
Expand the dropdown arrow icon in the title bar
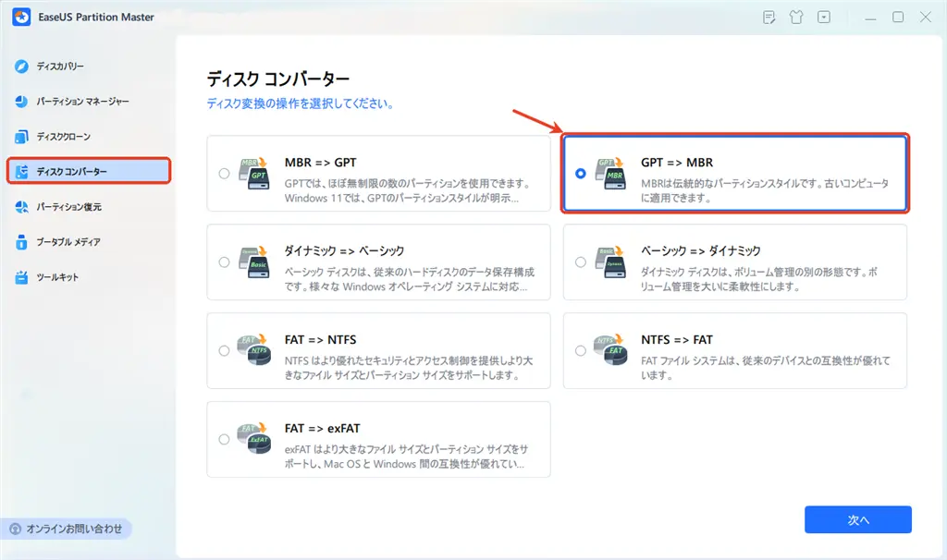tap(823, 17)
